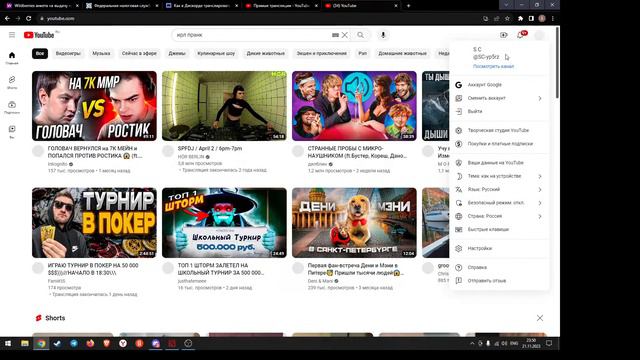640x360 pixels.
Task: Open the tab search dropdown in title bar
Action: [x=506, y=5]
